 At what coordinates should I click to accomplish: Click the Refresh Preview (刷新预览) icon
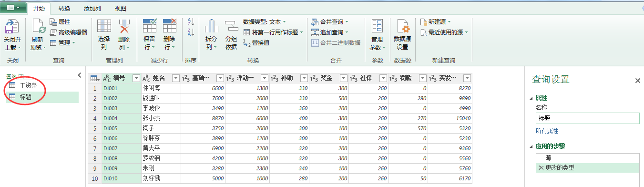(39, 27)
